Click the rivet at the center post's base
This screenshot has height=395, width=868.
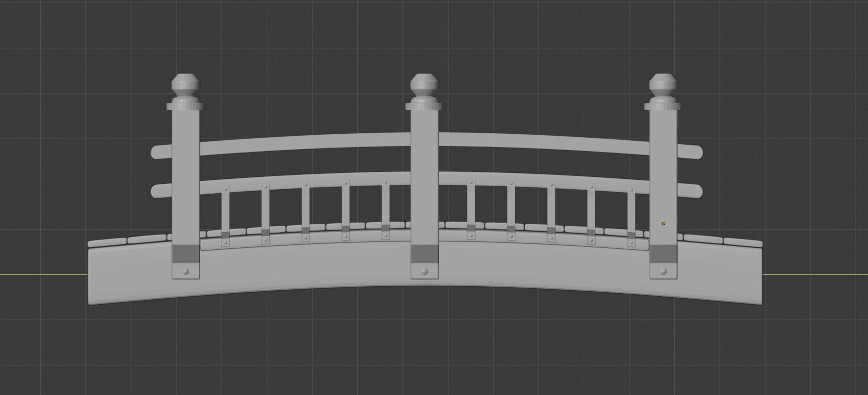click(424, 271)
